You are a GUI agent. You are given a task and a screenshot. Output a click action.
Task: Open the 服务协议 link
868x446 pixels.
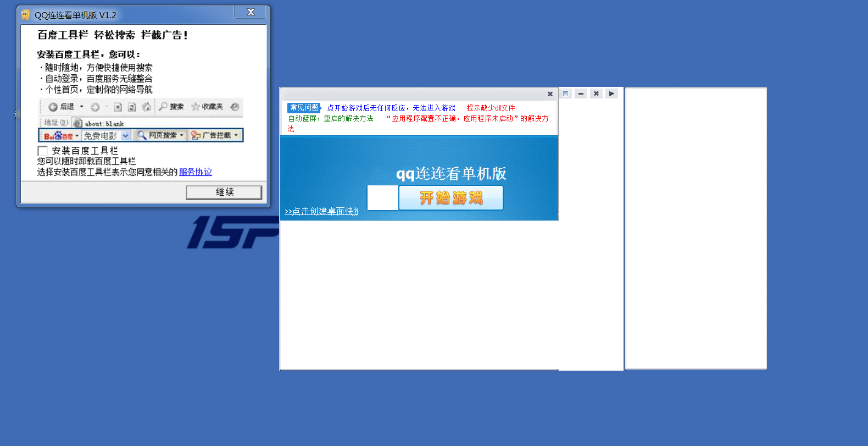[x=195, y=172]
